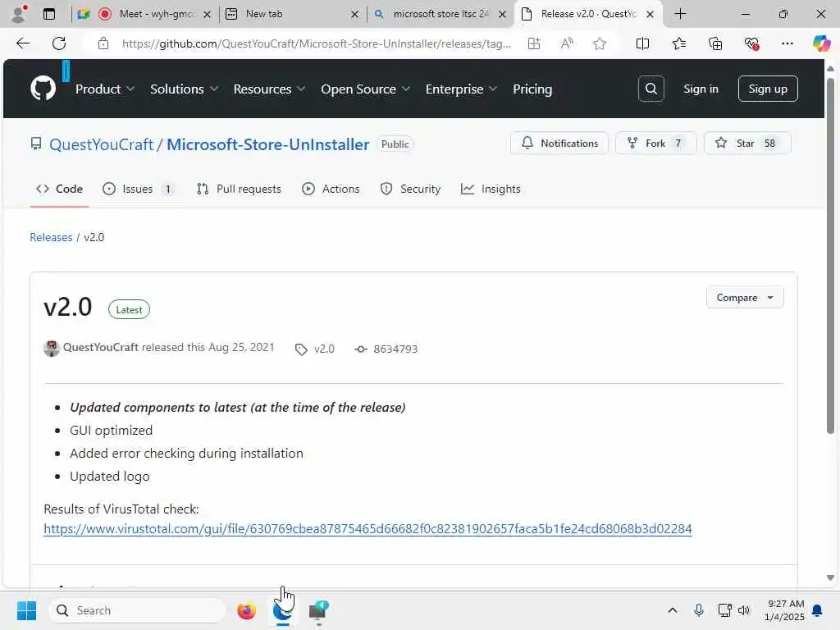
Task: View site information lock icon
Action: tap(103, 43)
